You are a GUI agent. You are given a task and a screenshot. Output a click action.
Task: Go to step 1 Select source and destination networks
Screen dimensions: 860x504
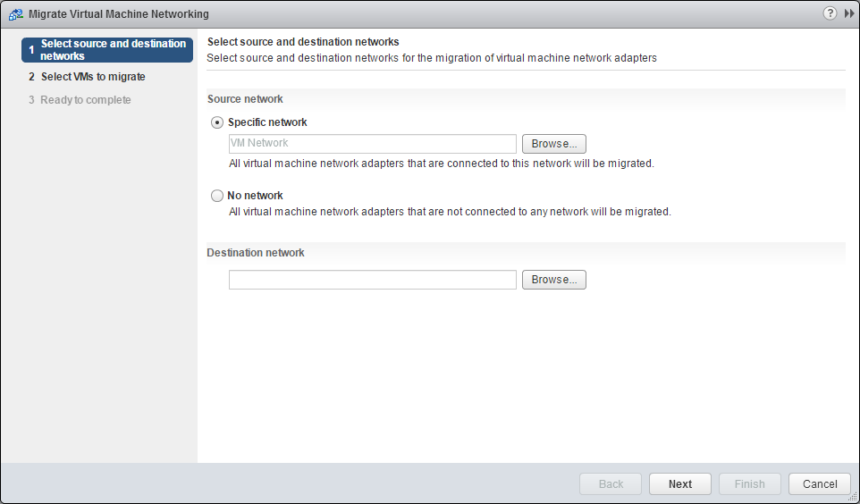point(107,50)
